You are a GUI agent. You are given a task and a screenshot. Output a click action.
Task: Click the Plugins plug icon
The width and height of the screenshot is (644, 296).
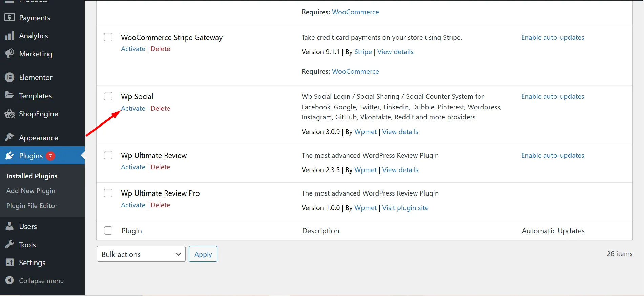[x=9, y=156]
